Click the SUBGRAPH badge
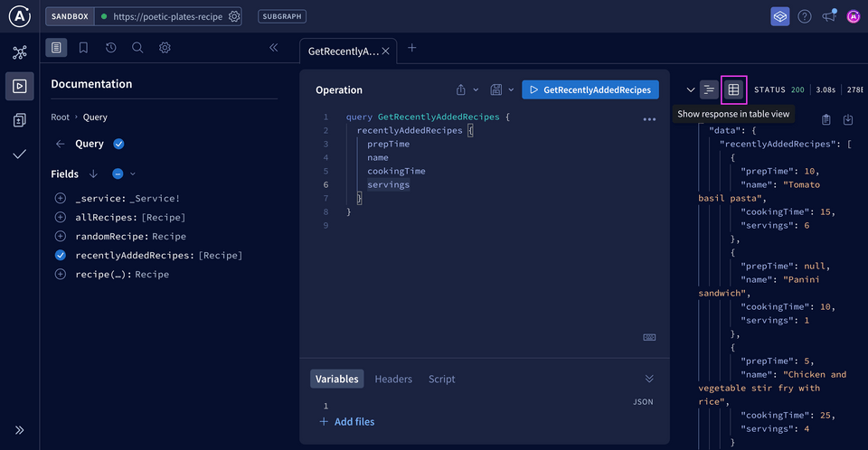Screen dimensions: 868x450 click(282, 16)
